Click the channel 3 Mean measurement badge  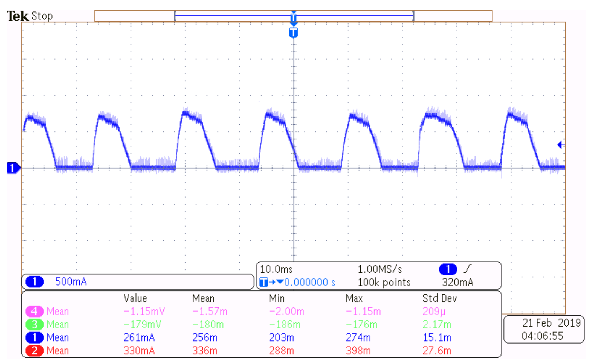34,324
